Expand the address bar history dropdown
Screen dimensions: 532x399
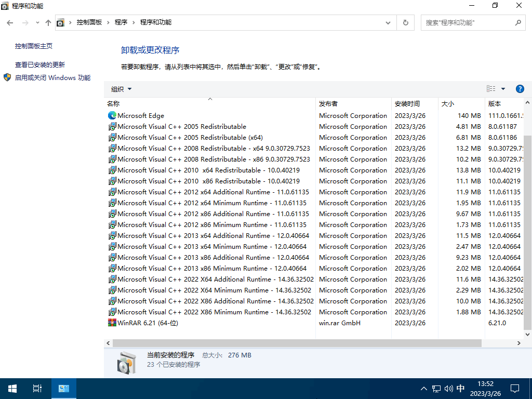388,22
